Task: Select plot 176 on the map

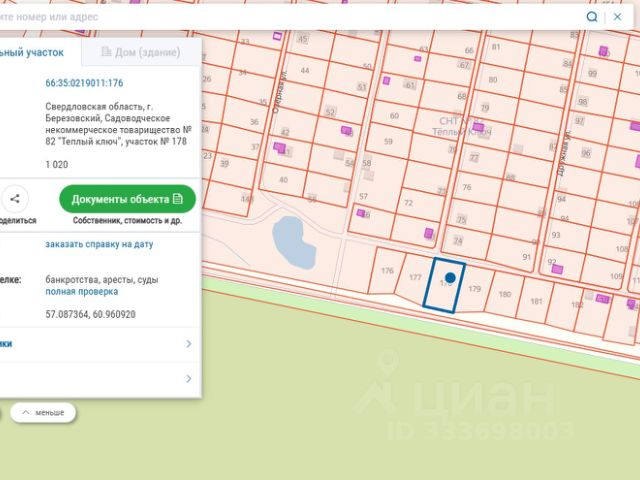Action: click(386, 271)
